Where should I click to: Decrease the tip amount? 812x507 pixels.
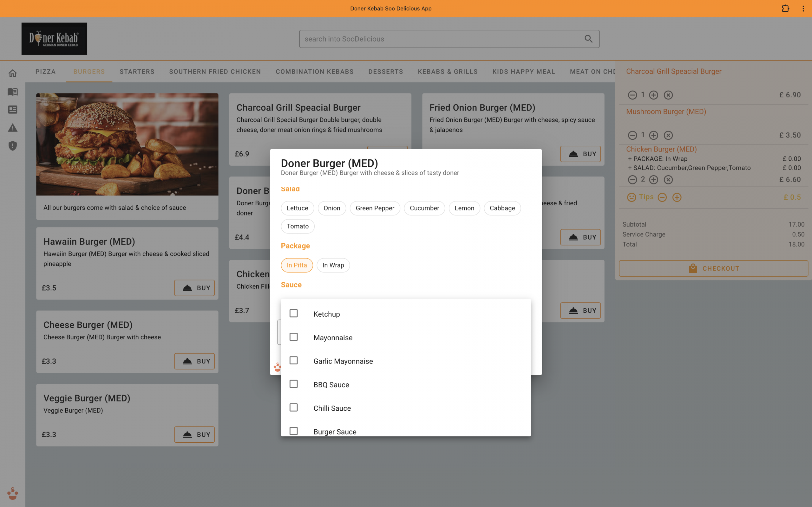click(x=662, y=197)
